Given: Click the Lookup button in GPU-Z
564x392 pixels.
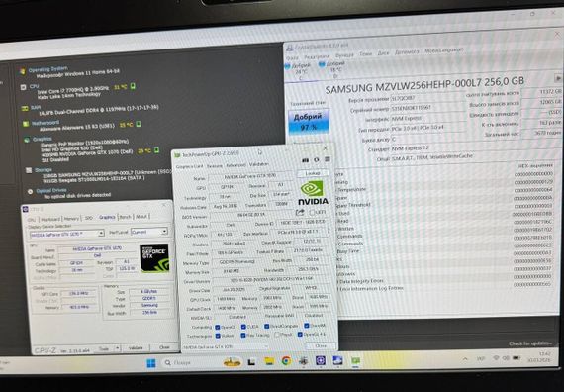Looking at the screenshot, I should click(313, 173).
